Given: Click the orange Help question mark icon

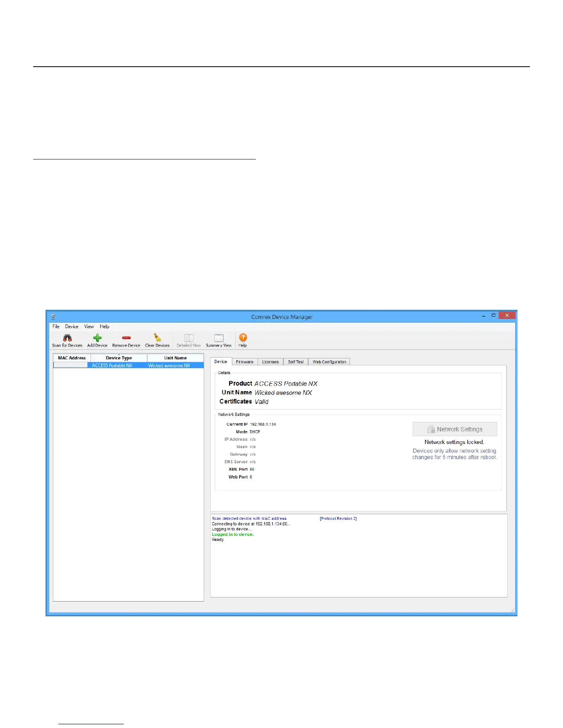Looking at the screenshot, I should click(243, 338).
